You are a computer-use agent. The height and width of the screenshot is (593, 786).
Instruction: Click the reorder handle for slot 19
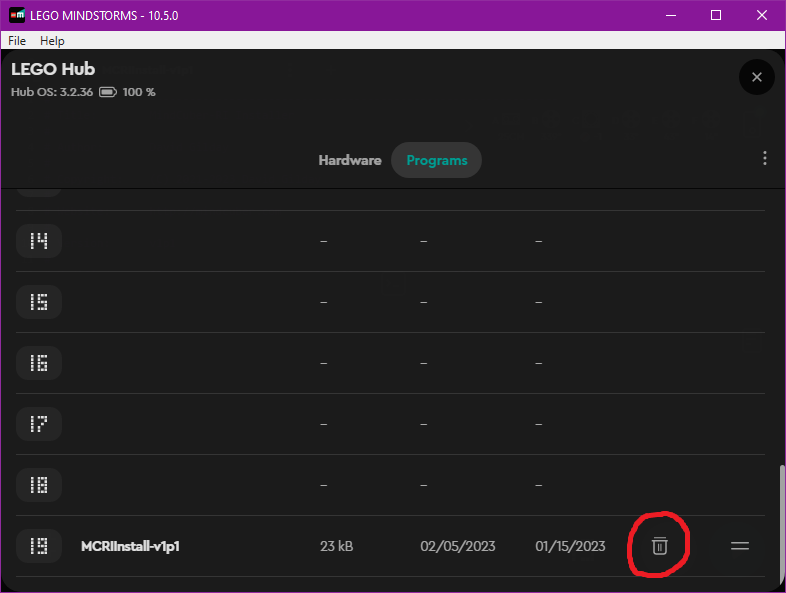[x=740, y=546]
